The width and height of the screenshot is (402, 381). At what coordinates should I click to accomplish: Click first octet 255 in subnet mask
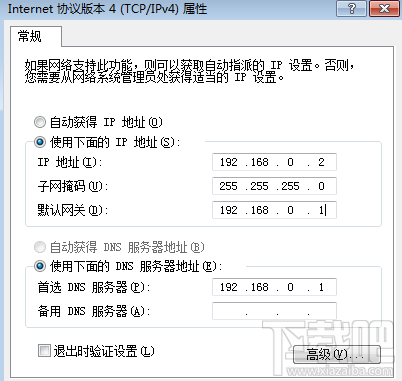228,186
